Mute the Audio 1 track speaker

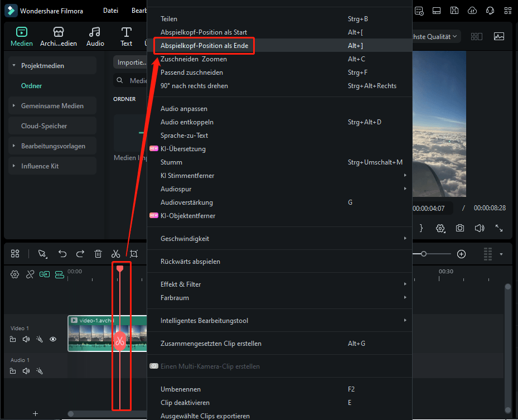[26, 371]
